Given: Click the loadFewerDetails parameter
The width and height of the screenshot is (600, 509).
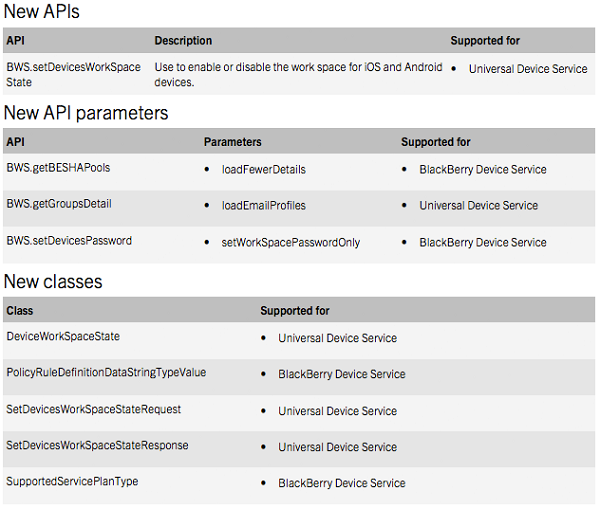Looking at the screenshot, I should [264, 170].
